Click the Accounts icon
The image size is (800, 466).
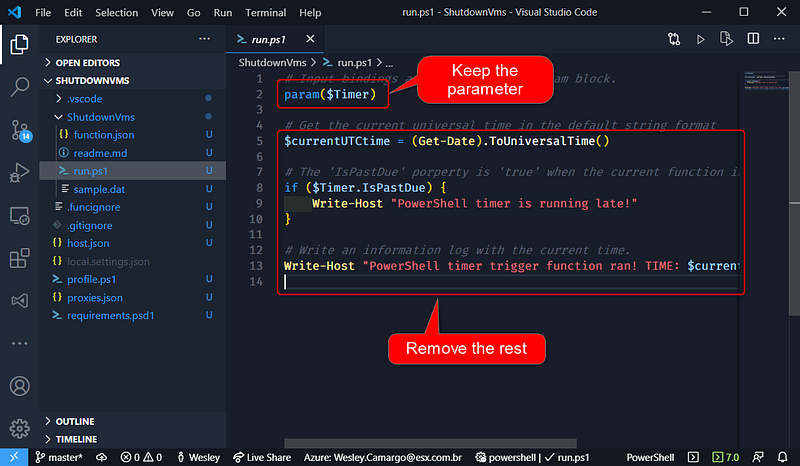pos(20,385)
